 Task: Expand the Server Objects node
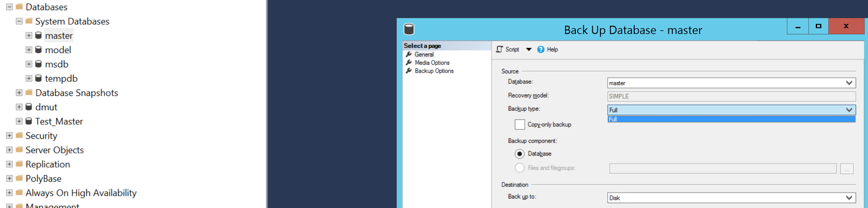10,149
